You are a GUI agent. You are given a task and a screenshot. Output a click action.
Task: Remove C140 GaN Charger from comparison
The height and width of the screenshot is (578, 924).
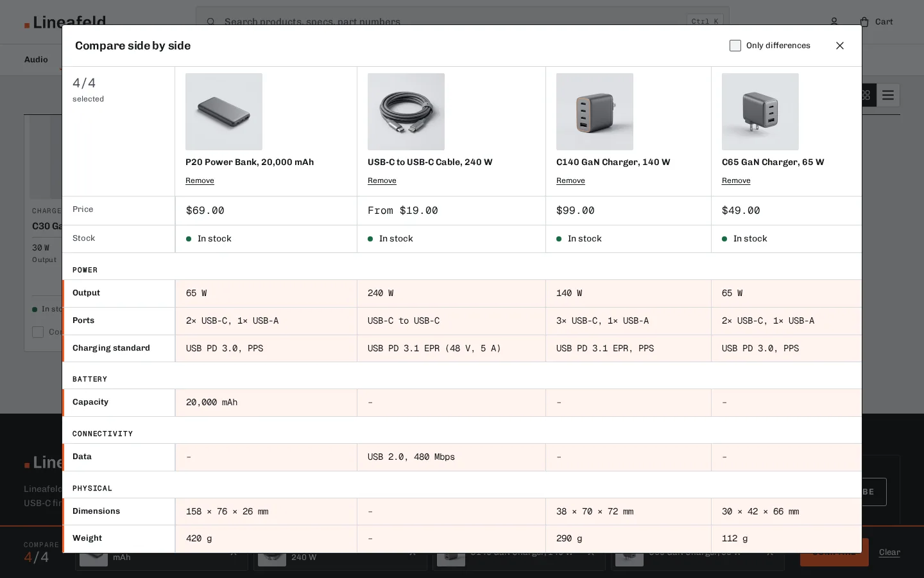coord(570,180)
